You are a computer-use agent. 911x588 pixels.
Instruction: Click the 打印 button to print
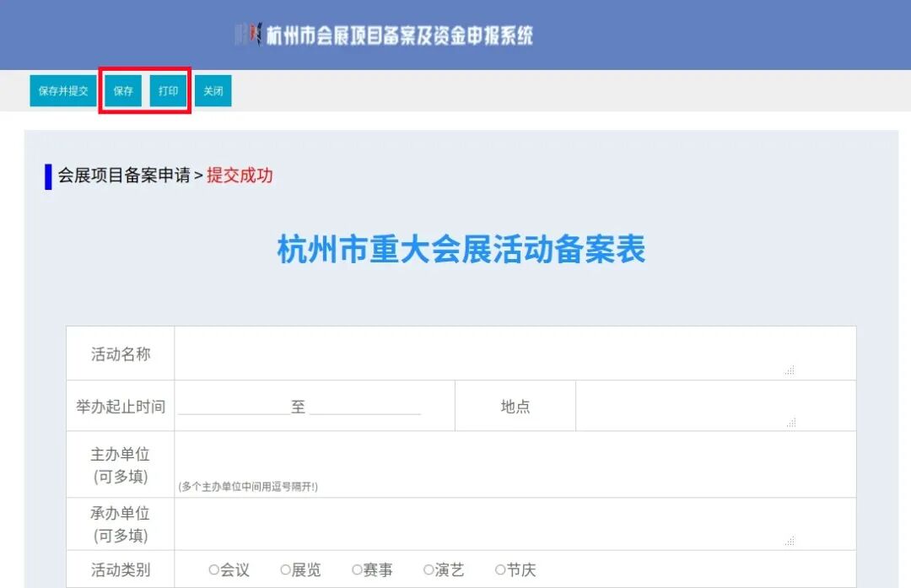pyautogui.click(x=168, y=90)
